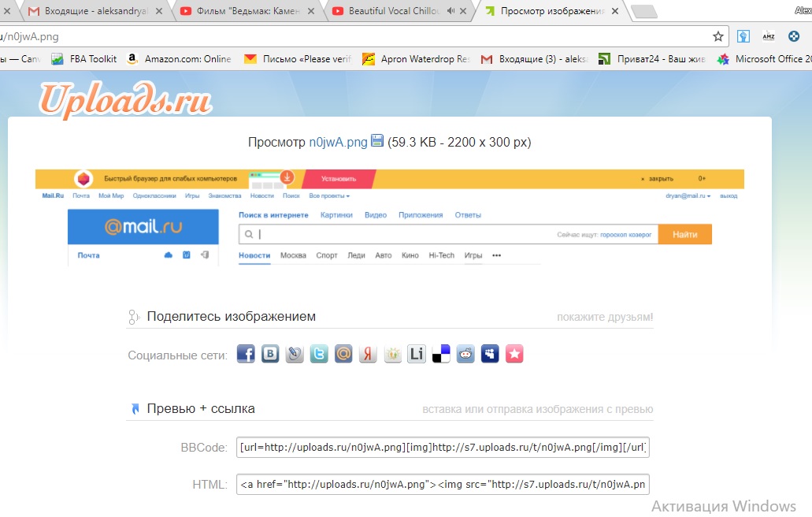812x517 pixels.
Task: Close the Просмотр изображения tab
Action: [614, 11]
